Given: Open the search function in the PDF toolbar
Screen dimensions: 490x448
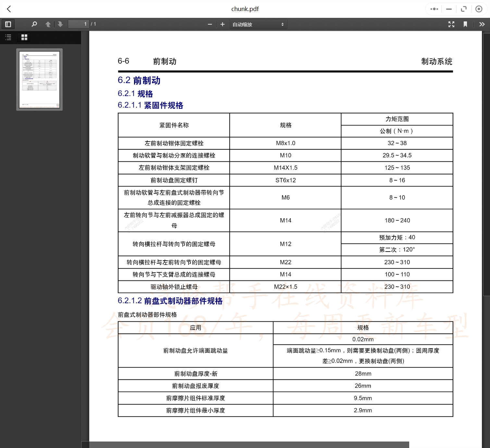Looking at the screenshot, I should tap(34, 24).
